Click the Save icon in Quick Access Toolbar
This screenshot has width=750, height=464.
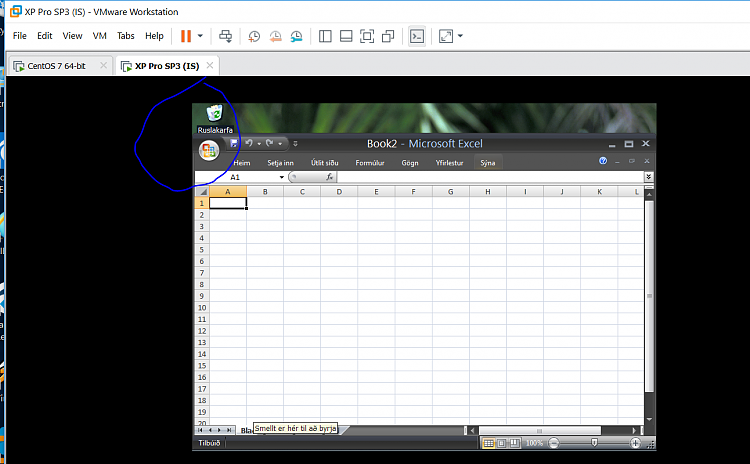[x=234, y=143]
